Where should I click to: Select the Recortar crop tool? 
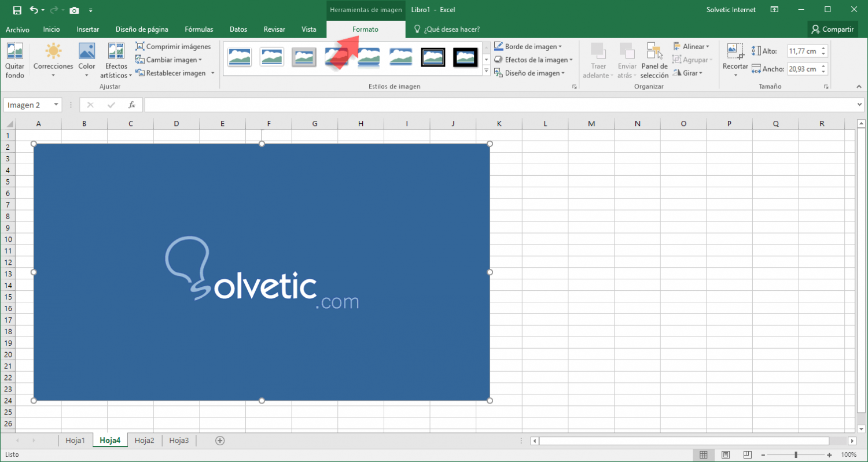(x=735, y=61)
